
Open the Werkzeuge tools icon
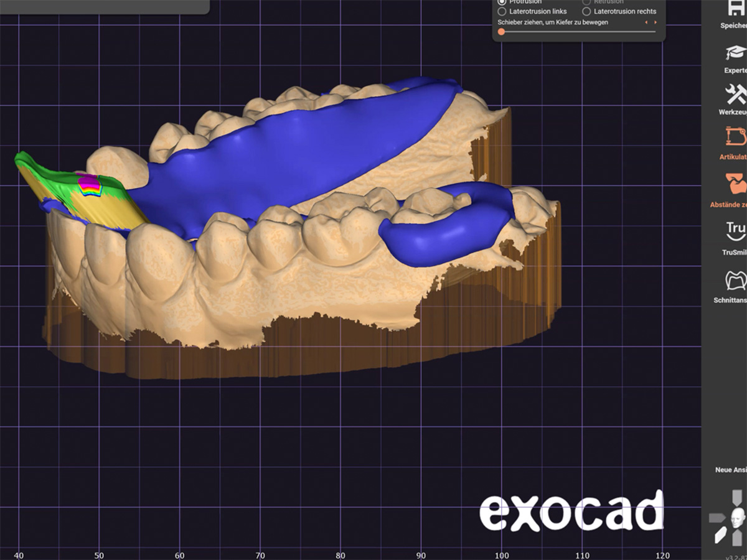(x=736, y=95)
